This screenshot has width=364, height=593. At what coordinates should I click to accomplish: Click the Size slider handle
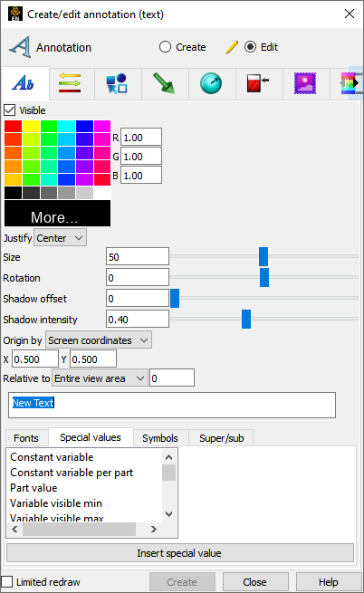pos(263,257)
